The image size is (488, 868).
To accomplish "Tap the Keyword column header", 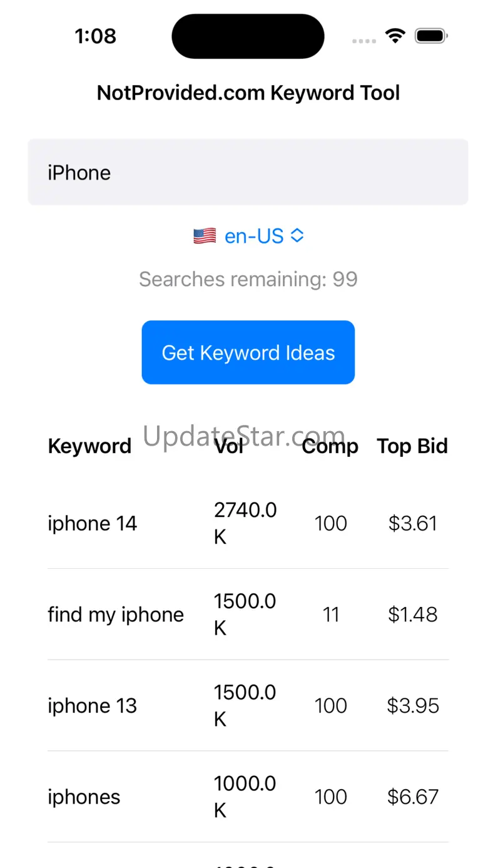I will pos(89,446).
